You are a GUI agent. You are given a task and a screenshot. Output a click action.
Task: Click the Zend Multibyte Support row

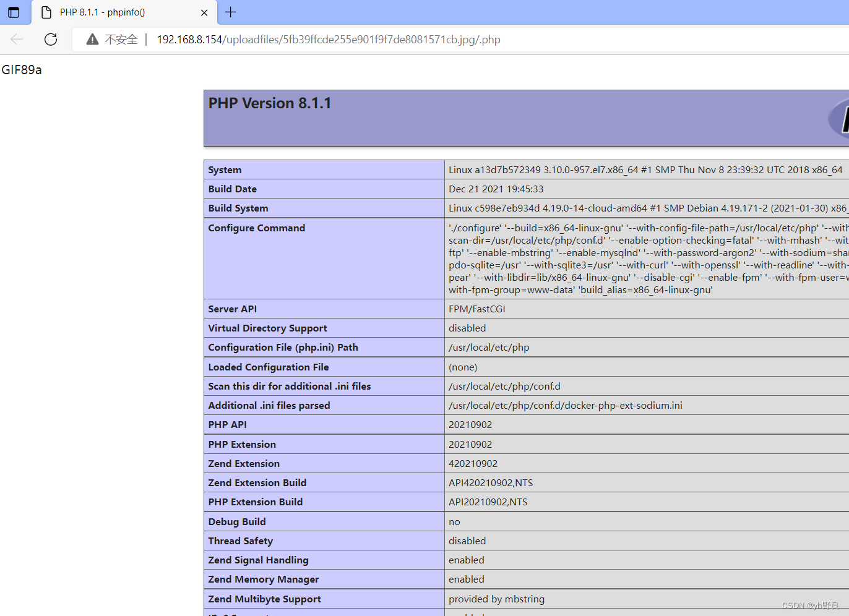point(263,599)
